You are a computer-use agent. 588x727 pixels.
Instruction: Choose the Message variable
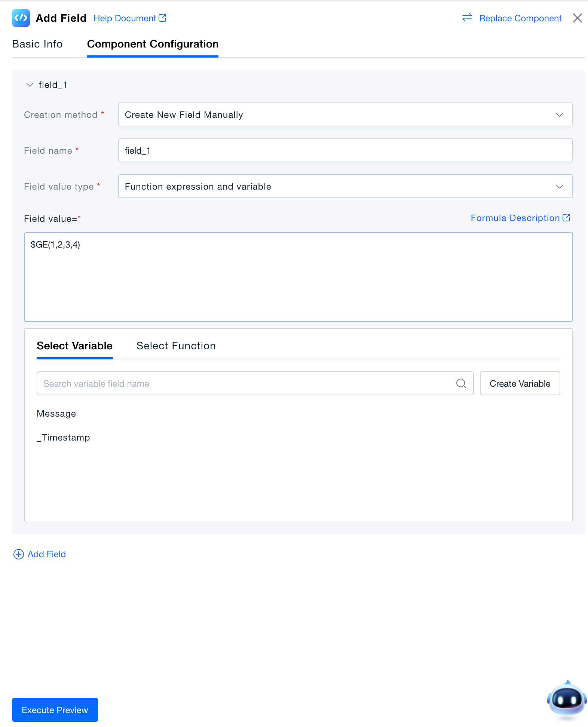(x=56, y=414)
